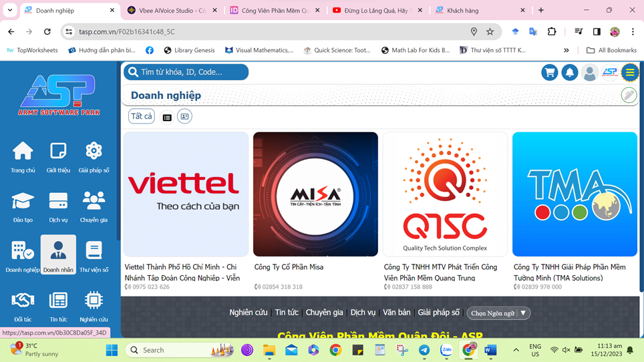Image resolution: width=644 pixels, height=362 pixels.
Task: Open the All Bookmarks folder
Action: (x=611, y=50)
